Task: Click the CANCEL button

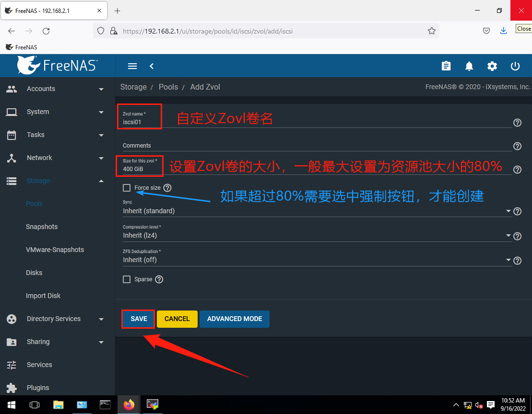Action: pos(177,319)
